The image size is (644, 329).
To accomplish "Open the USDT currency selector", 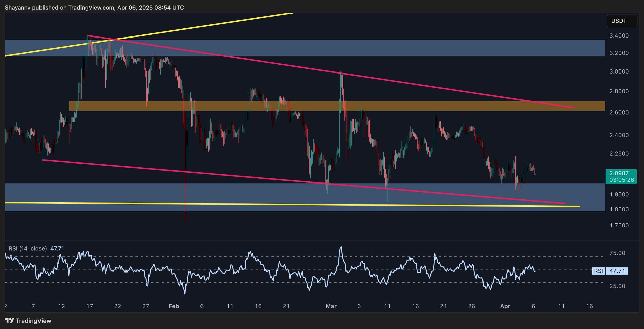I will (x=622, y=21).
